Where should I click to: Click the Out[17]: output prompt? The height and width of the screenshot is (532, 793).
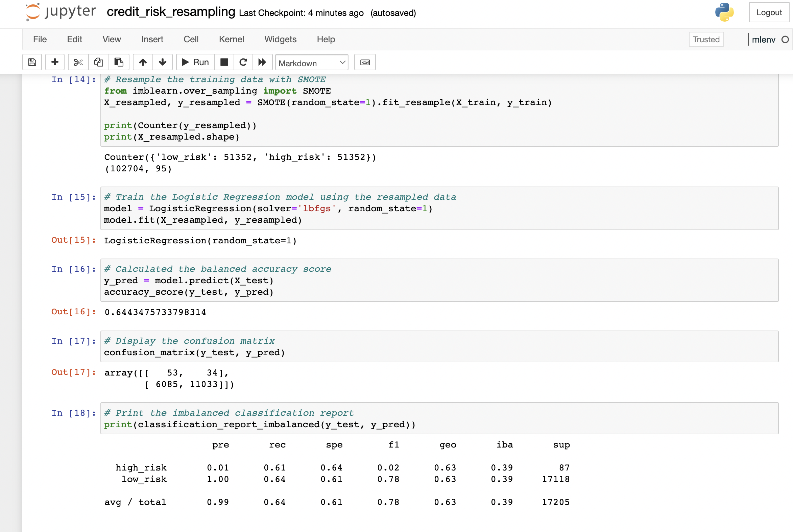click(74, 372)
